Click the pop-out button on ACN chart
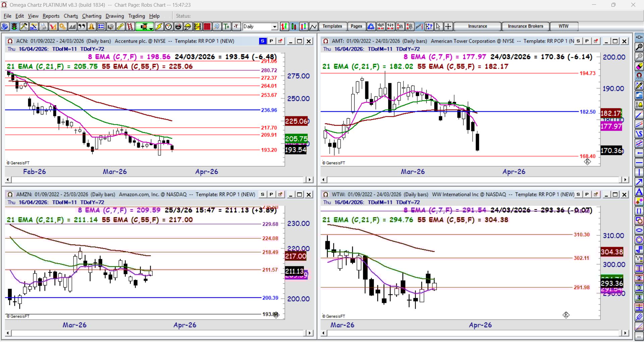The height and width of the screenshot is (342, 644). 280,41
